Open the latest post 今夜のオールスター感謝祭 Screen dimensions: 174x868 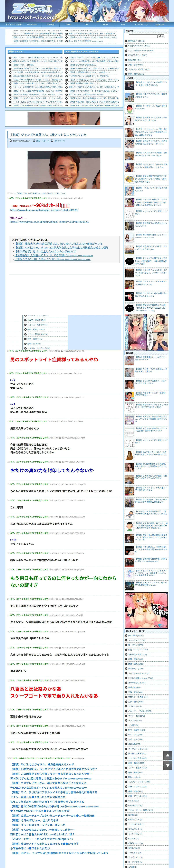click(x=151, y=394)
